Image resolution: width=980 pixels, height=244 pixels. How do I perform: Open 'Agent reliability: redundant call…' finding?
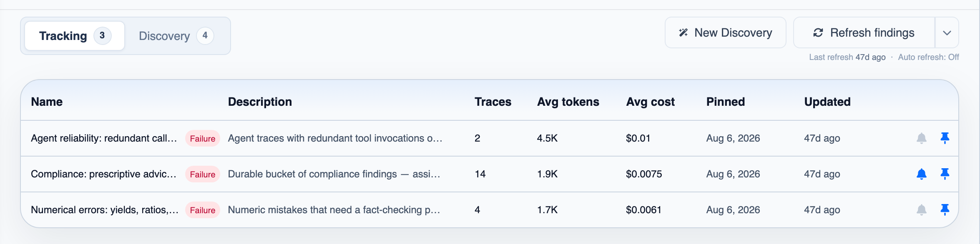tap(104, 138)
